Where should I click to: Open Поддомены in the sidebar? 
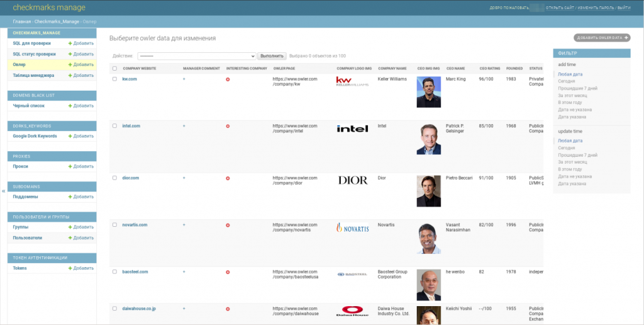point(25,197)
